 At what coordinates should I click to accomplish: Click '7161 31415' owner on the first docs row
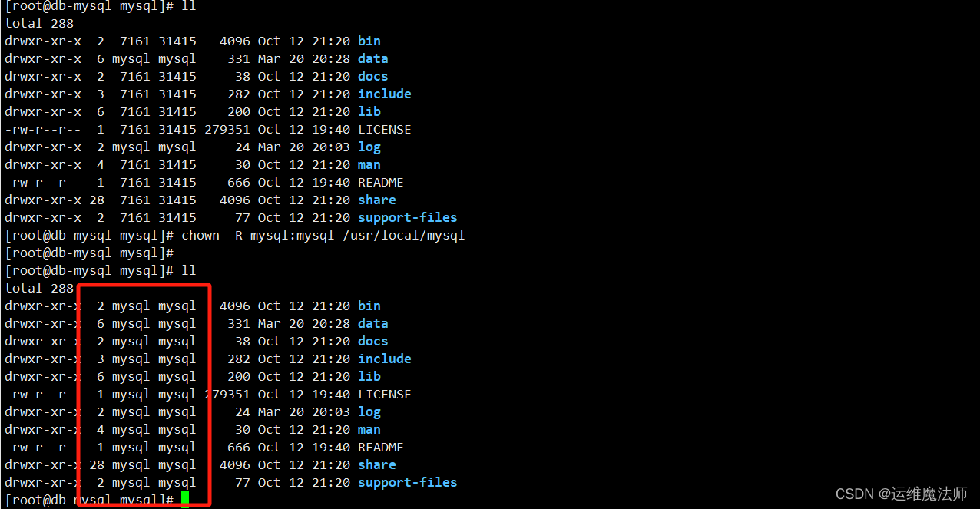[x=157, y=76]
